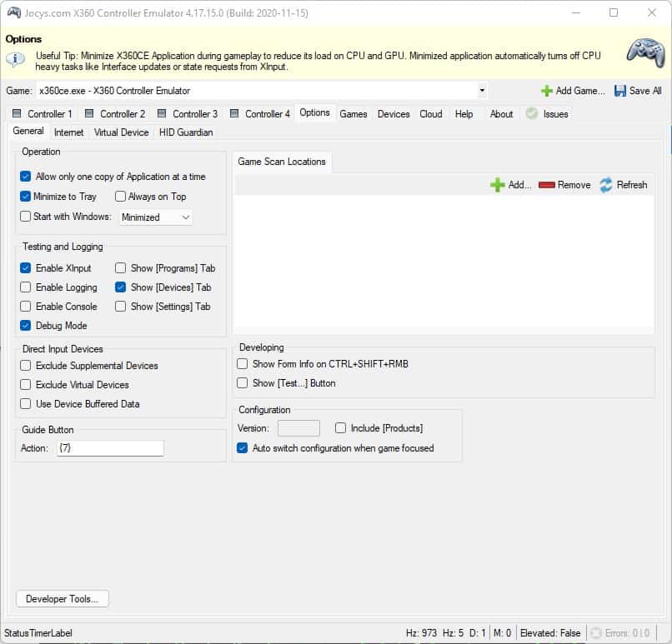Select the HID Guardian sub-tab
The image size is (672, 644).
coord(186,132)
